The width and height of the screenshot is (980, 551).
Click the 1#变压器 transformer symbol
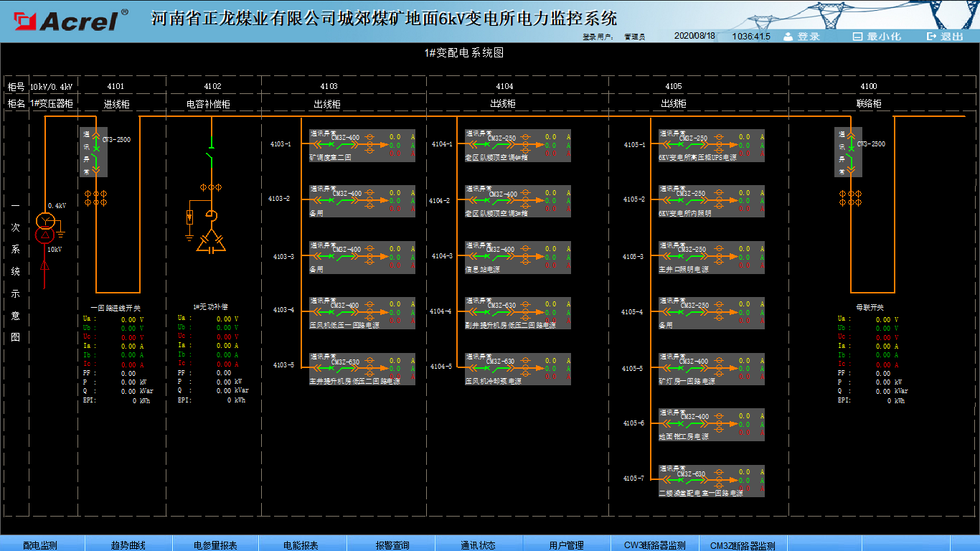pyautogui.click(x=45, y=228)
